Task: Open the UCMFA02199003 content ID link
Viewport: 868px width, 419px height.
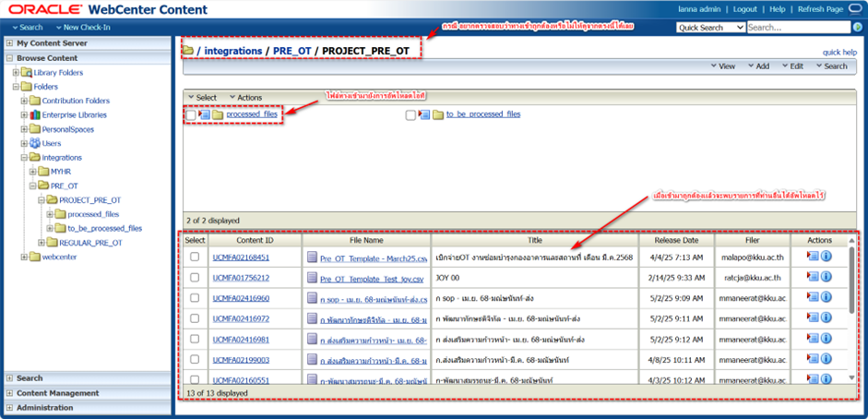Action: click(241, 359)
